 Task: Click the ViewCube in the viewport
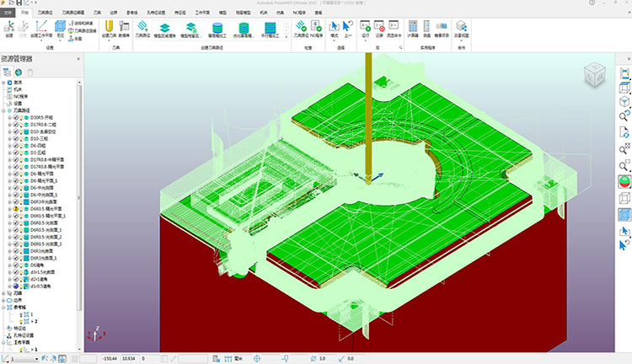595,75
